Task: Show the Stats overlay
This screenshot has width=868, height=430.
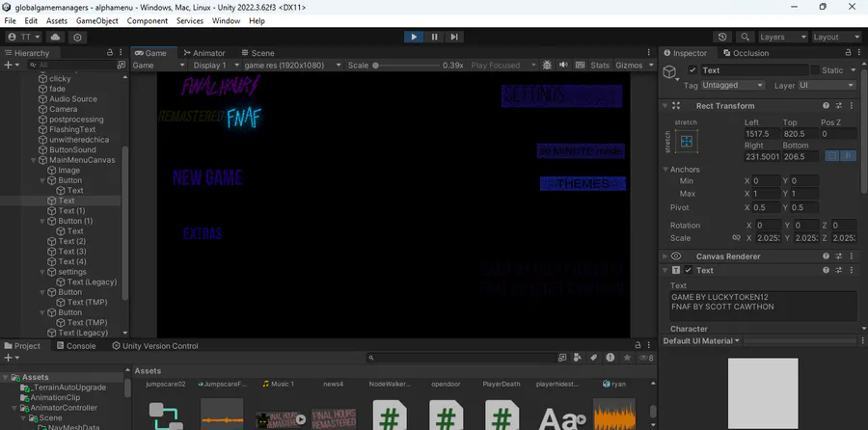Action: pos(600,66)
